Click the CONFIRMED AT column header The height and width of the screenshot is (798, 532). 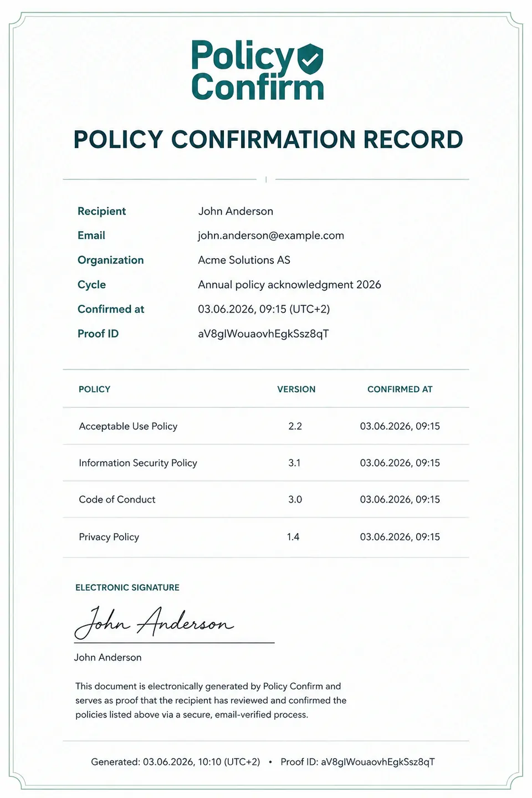coord(400,390)
